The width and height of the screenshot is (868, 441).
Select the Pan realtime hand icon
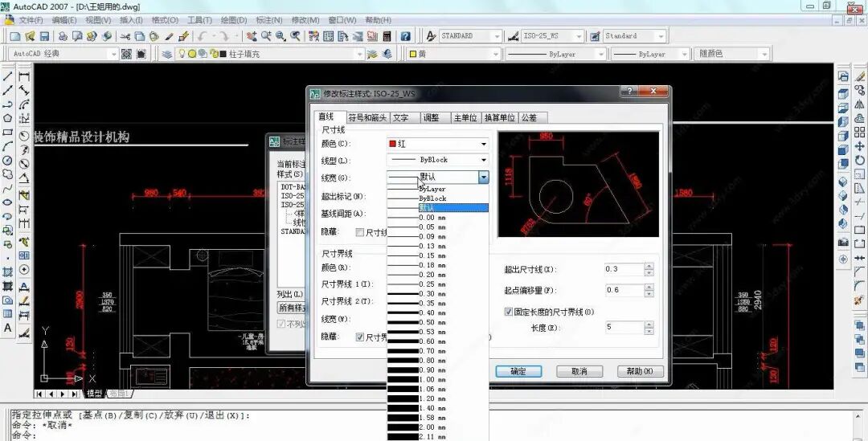coord(252,36)
